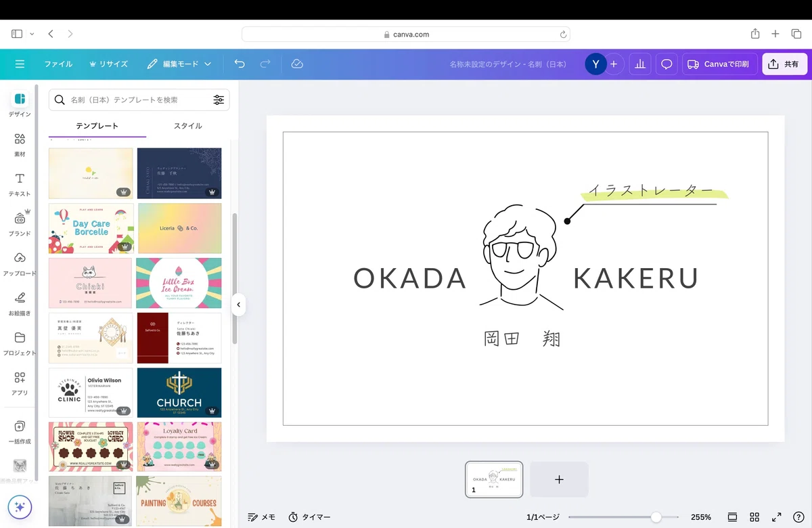The image size is (812, 528).
Task: Choose Olivia Wilson veterinary clinic template
Action: pyautogui.click(x=91, y=393)
